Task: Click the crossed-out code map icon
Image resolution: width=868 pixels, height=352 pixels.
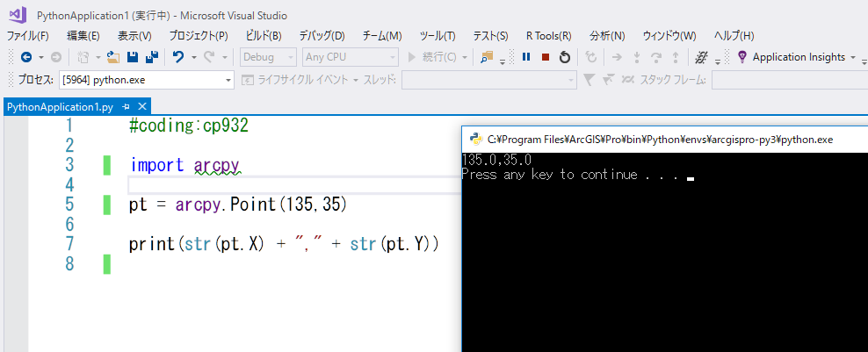Action: click(x=702, y=57)
